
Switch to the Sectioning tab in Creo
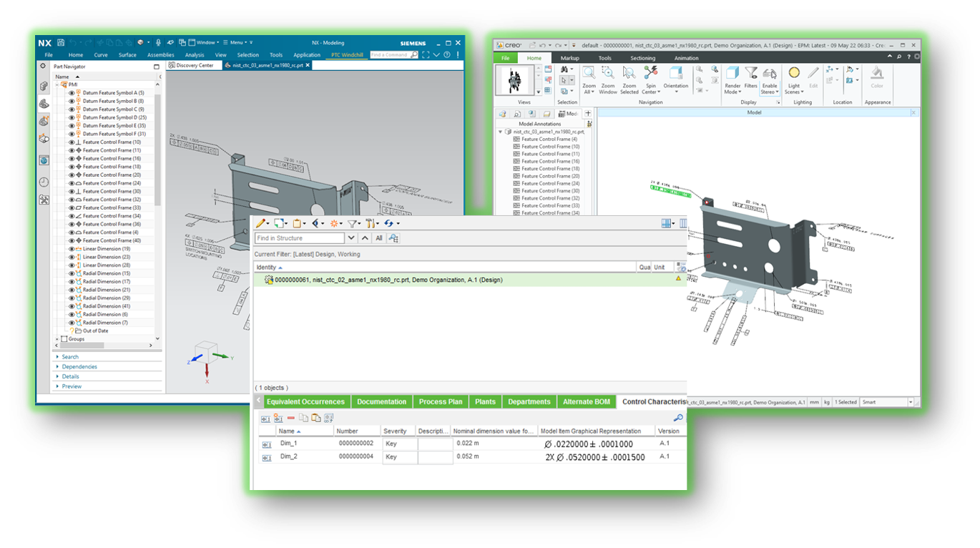[x=642, y=58]
